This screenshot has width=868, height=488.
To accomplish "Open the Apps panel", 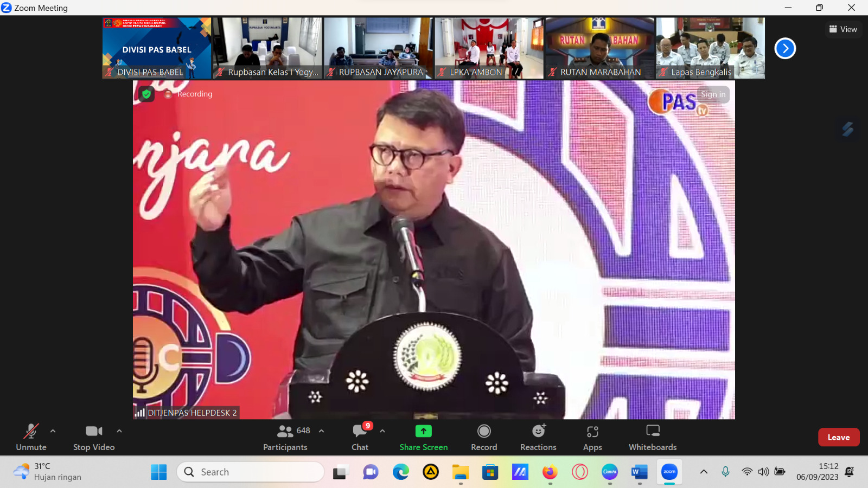I will click(x=592, y=437).
